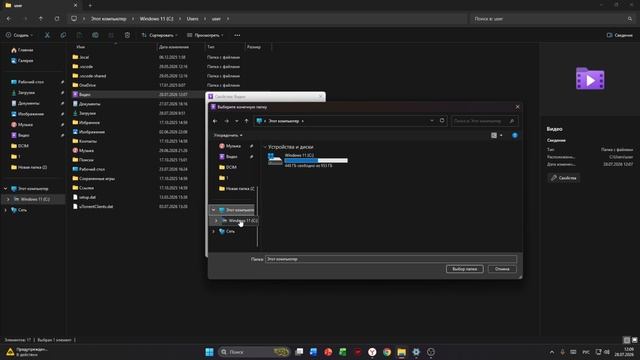Viewport: 640px width, 360px height.
Task: Go back in Explorer main window
Action: point(9,19)
